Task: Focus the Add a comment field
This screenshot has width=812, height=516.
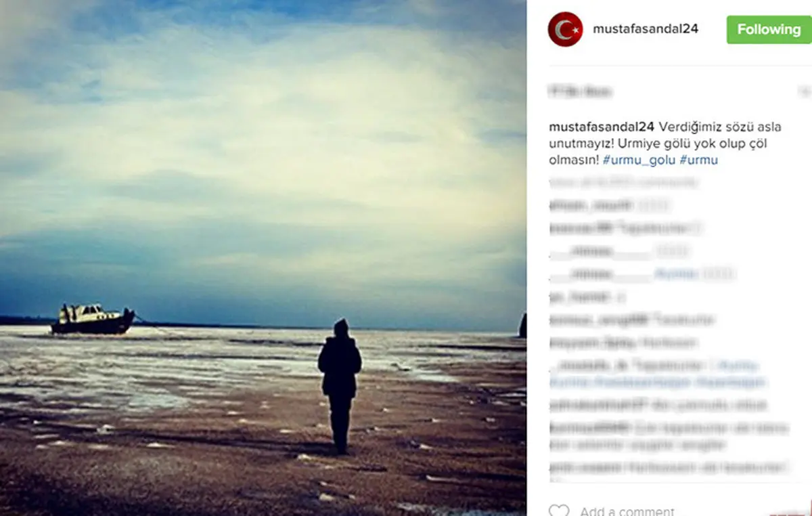Action: pos(627,511)
